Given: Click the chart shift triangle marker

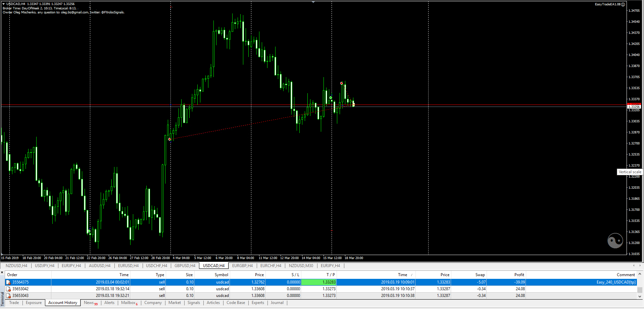Looking at the screenshot, I should [313, 2].
